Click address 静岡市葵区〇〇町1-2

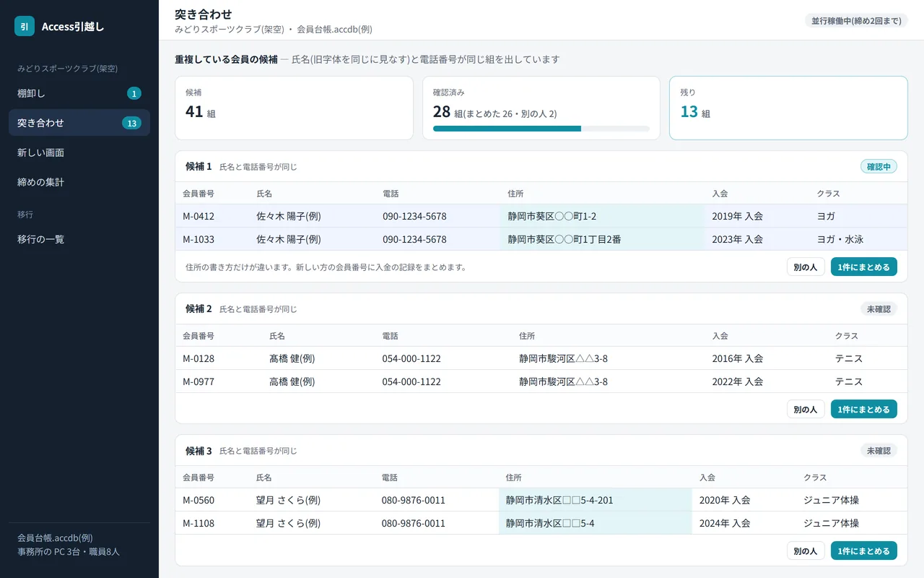(552, 216)
